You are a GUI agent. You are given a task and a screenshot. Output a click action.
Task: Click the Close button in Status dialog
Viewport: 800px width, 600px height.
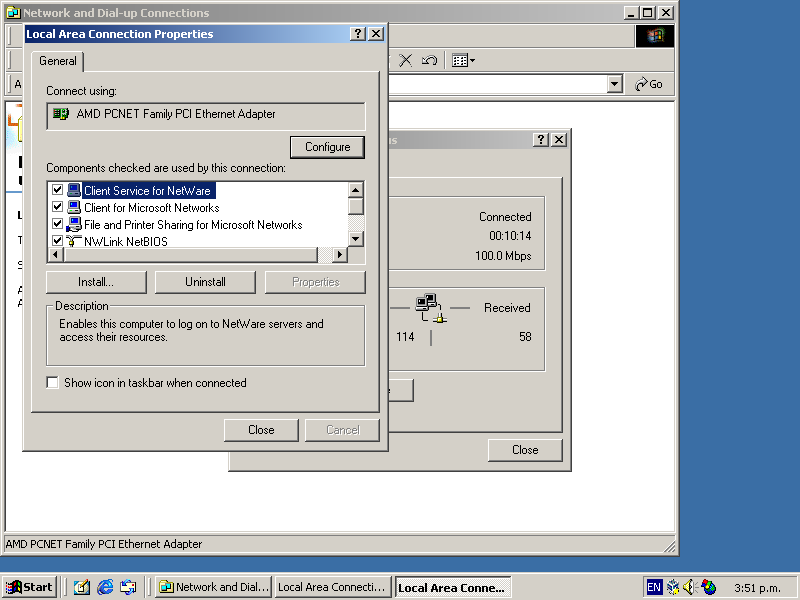point(525,450)
